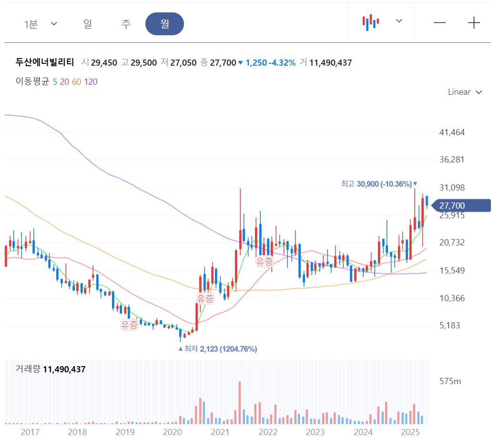Click the 575m volume axis label
Screen dimensions: 499x448
pyautogui.click(x=450, y=381)
